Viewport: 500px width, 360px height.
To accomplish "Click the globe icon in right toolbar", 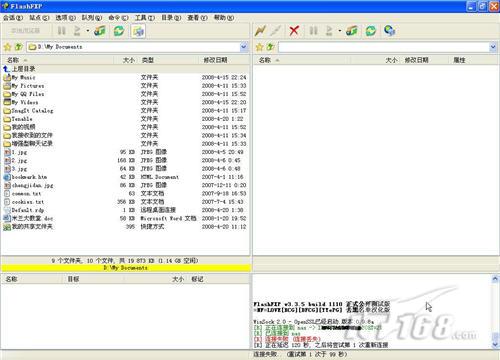I will pos(389,31).
